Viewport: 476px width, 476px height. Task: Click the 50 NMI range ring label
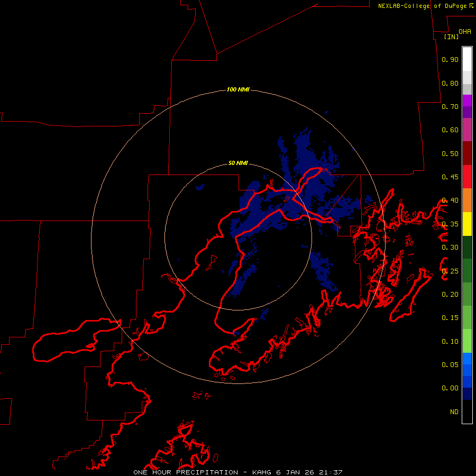click(x=238, y=163)
